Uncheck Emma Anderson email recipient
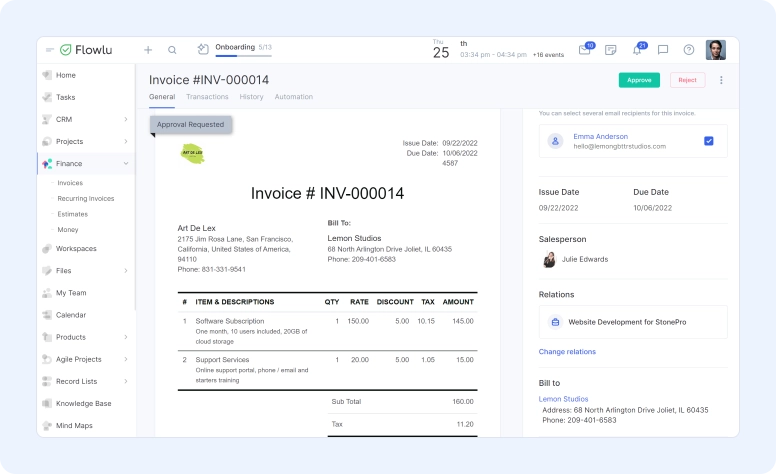 708,141
